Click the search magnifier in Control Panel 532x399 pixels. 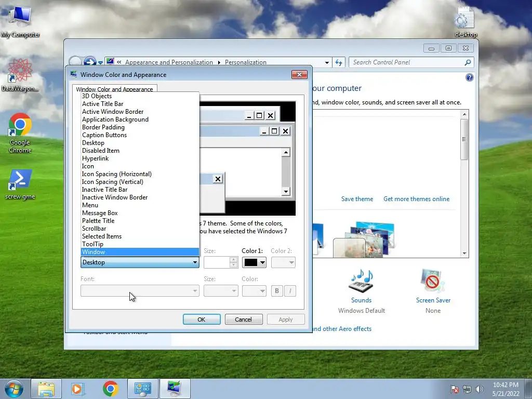(468, 62)
